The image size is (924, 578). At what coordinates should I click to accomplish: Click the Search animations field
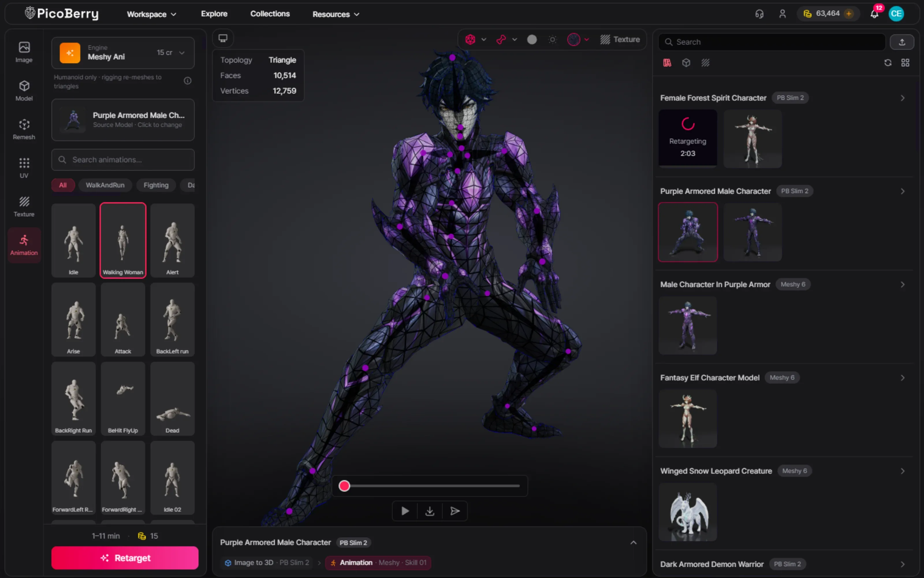tap(123, 160)
